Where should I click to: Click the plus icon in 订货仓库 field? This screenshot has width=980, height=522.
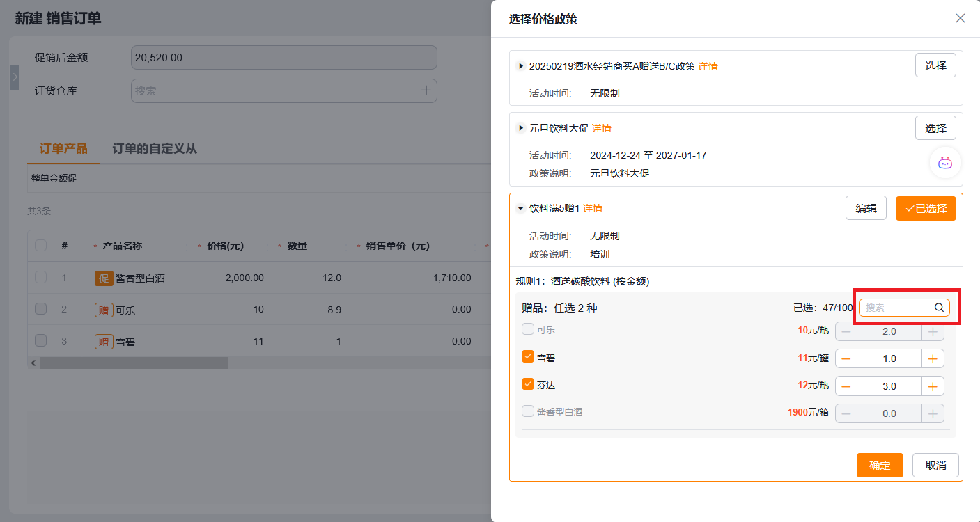[x=426, y=90]
